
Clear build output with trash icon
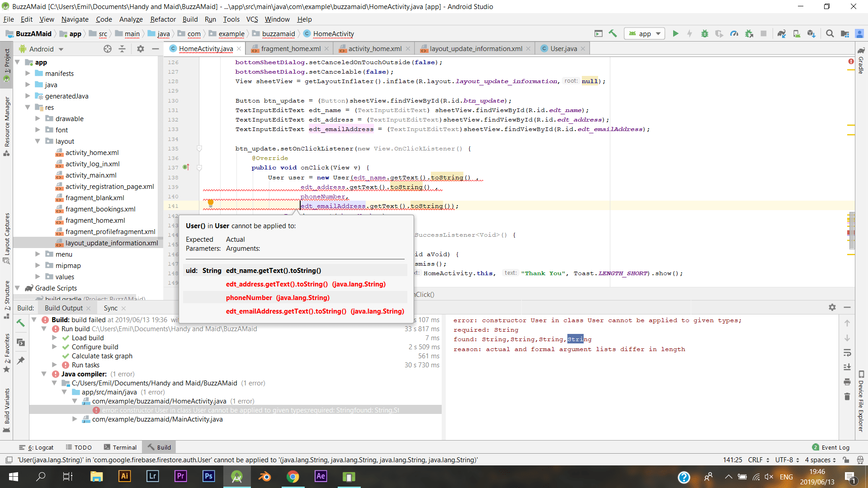click(847, 396)
